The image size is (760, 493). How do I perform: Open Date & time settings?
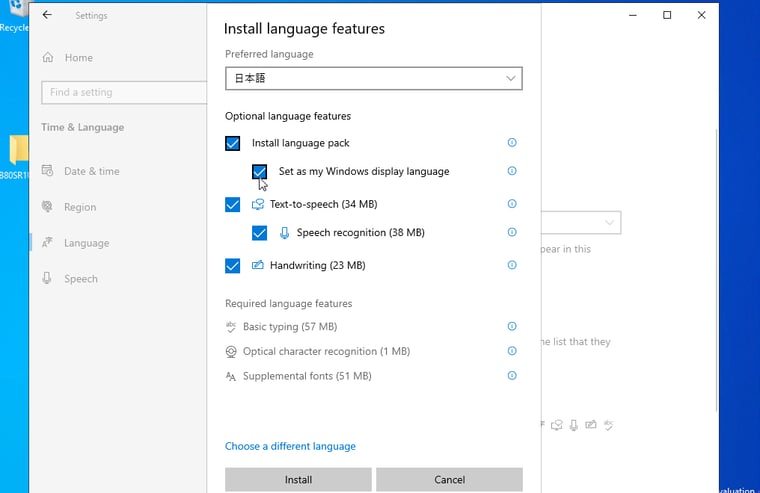(x=91, y=171)
